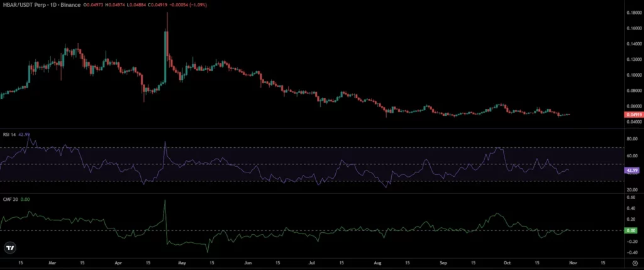Click the high value H0.04974 in header
Screen dimensions: 644x270
point(115,5)
